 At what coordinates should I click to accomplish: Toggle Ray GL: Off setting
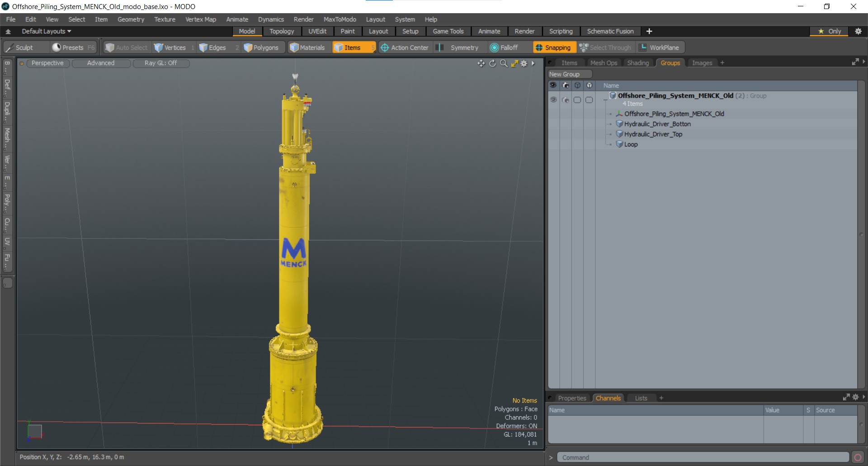161,63
